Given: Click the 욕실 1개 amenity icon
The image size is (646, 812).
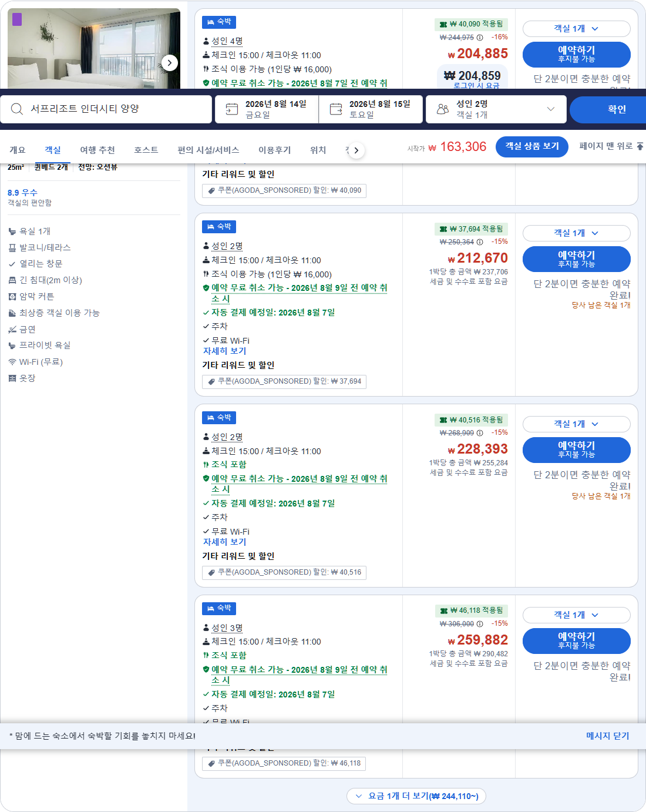Looking at the screenshot, I should click(x=12, y=231).
